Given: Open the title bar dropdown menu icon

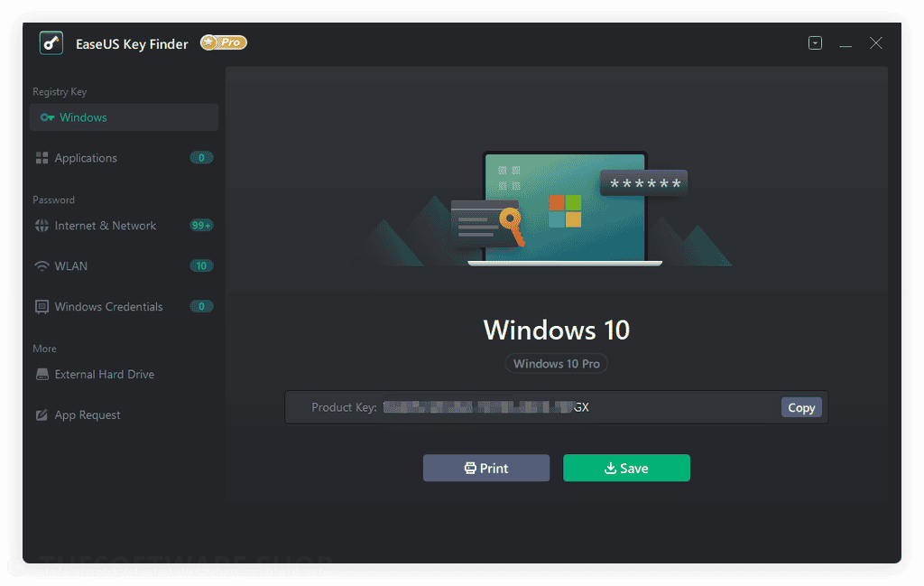Looking at the screenshot, I should pyautogui.click(x=815, y=43).
